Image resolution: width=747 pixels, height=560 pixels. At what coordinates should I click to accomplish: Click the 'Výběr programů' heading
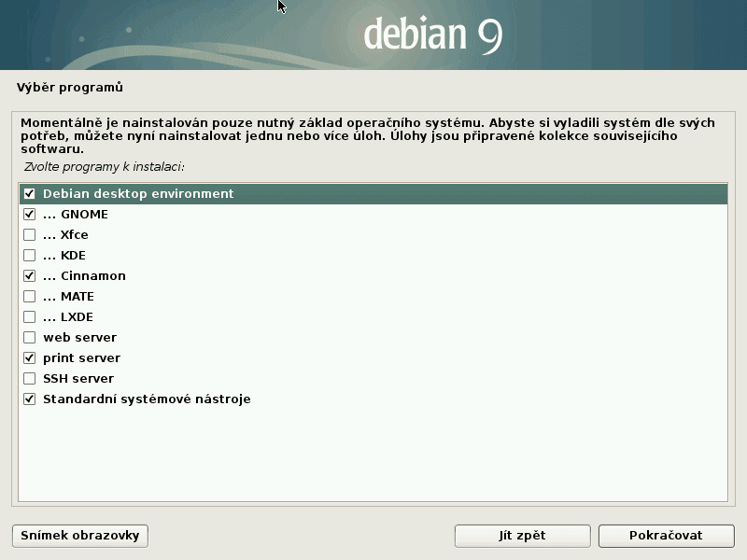[70, 87]
